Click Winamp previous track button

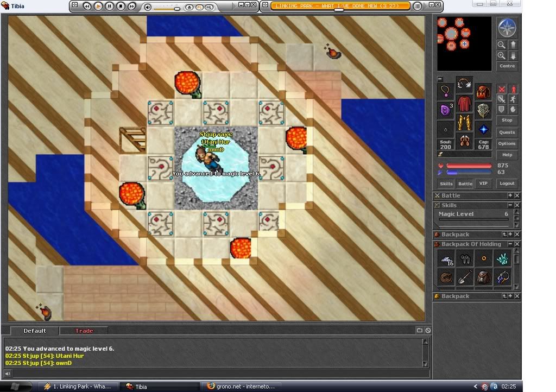[x=87, y=6]
